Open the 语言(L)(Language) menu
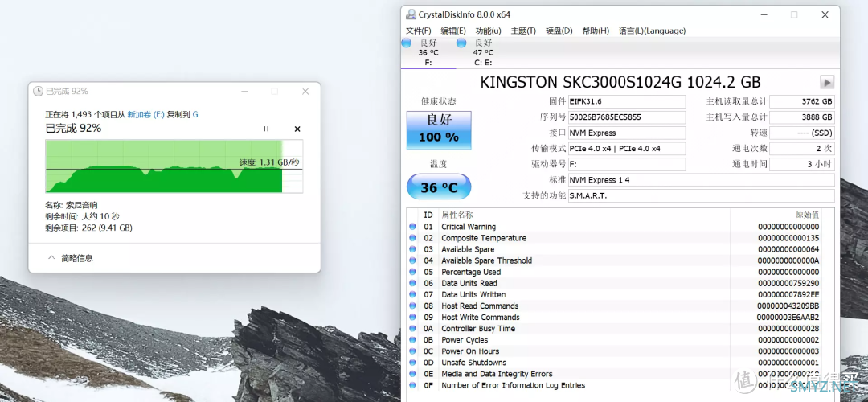Viewport: 868px width, 402px height. click(x=652, y=31)
